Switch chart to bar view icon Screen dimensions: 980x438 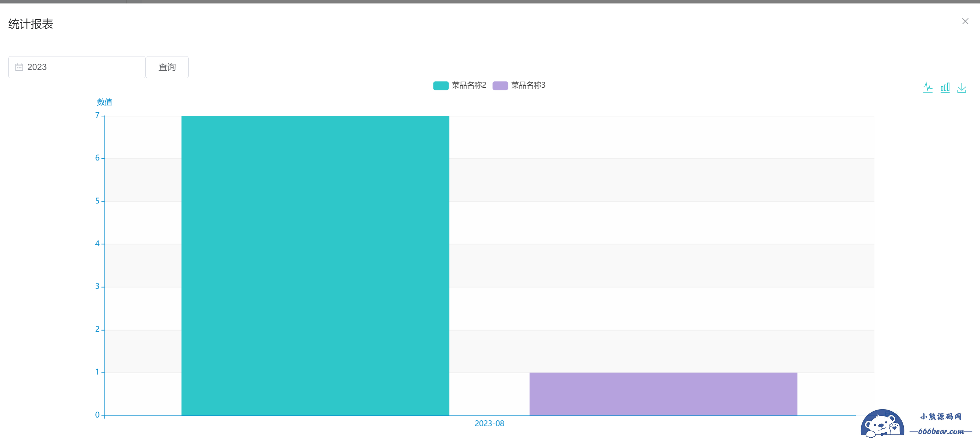945,87
